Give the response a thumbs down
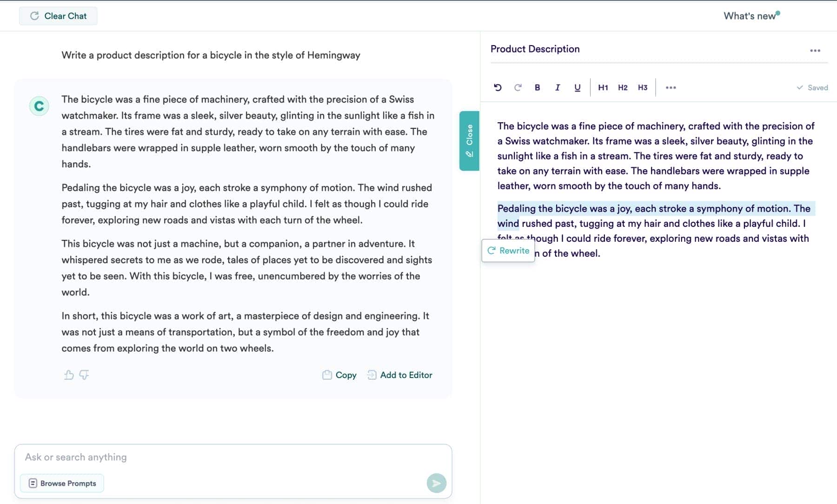Viewport: 837px width, 504px height. (84, 375)
